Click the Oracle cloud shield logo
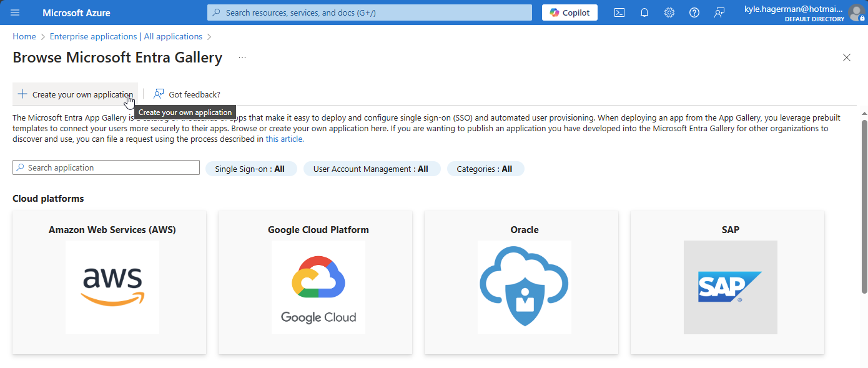The image size is (868, 368). pyautogui.click(x=525, y=287)
